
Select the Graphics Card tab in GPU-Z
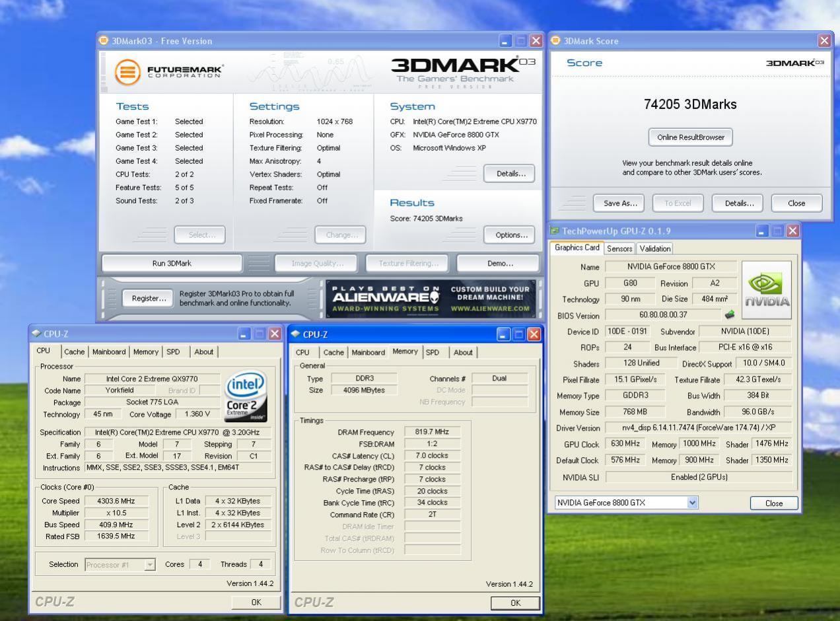click(577, 248)
